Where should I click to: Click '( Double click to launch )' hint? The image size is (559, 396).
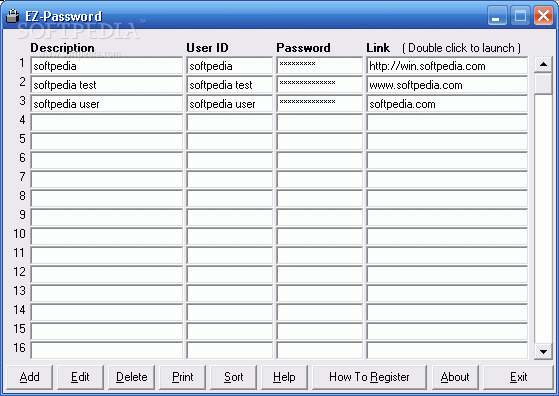pyautogui.click(x=461, y=48)
